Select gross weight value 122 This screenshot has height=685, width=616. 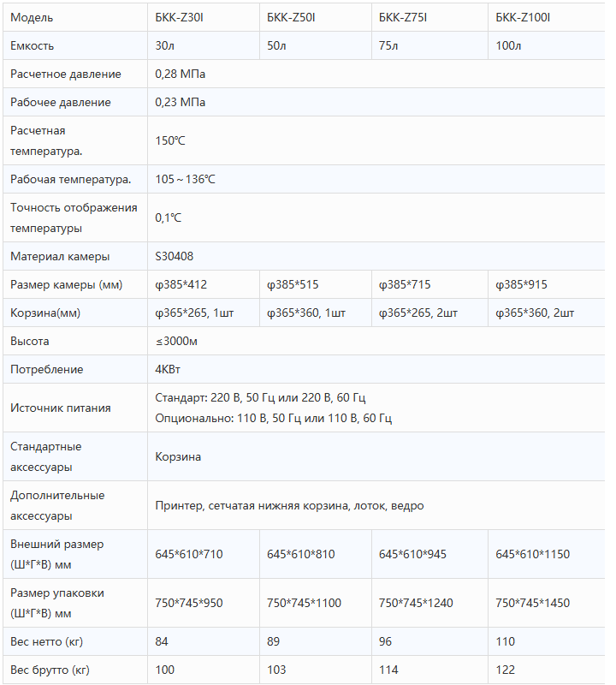click(506, 670)
